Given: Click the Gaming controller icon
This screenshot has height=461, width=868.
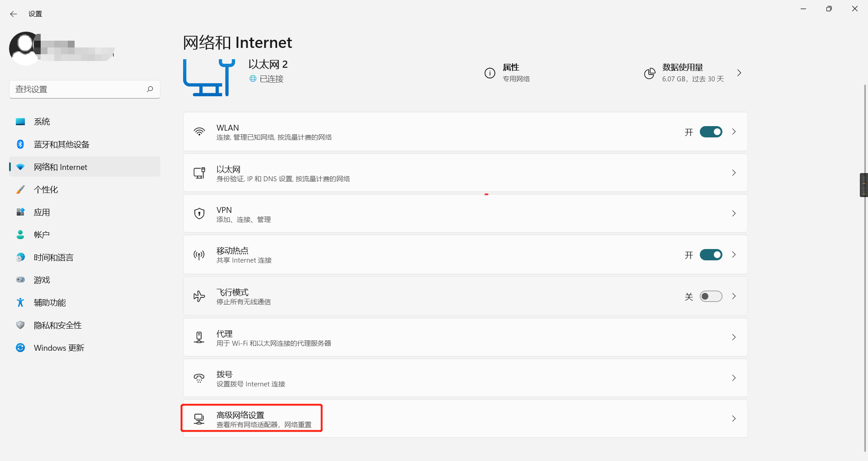Looking at the screenshot, I should [20, 280].
